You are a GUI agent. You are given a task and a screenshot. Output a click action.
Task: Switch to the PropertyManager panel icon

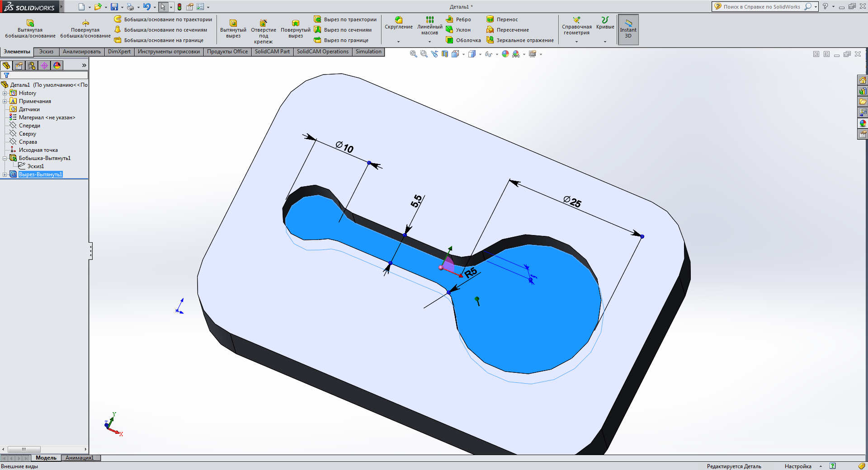19,66
